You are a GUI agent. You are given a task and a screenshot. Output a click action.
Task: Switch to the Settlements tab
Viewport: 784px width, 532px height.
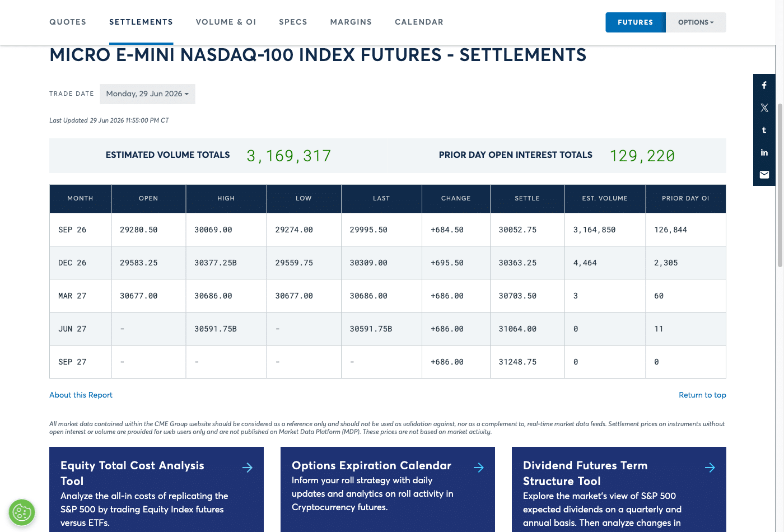tap(141, 22)
